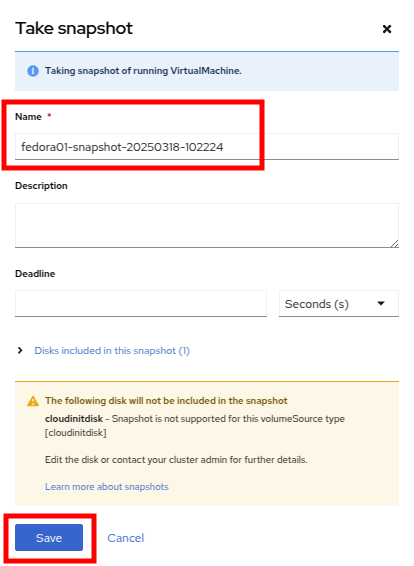Open Learn more about snapshots link
The image size is (414, 566).
(x=106, y=487)
